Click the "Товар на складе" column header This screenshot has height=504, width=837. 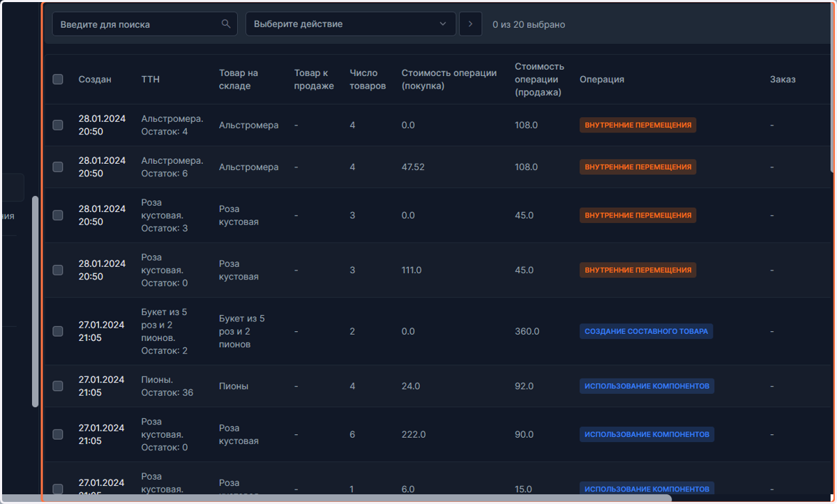[239, 79]
